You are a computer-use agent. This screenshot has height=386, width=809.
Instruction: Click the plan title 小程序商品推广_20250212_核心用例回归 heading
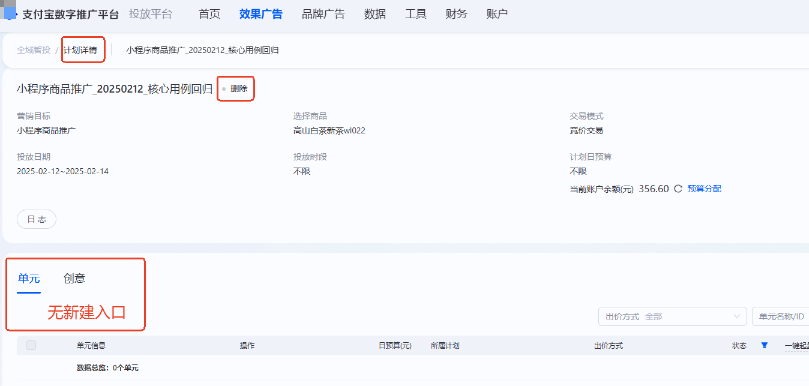(x=115, y=89)
